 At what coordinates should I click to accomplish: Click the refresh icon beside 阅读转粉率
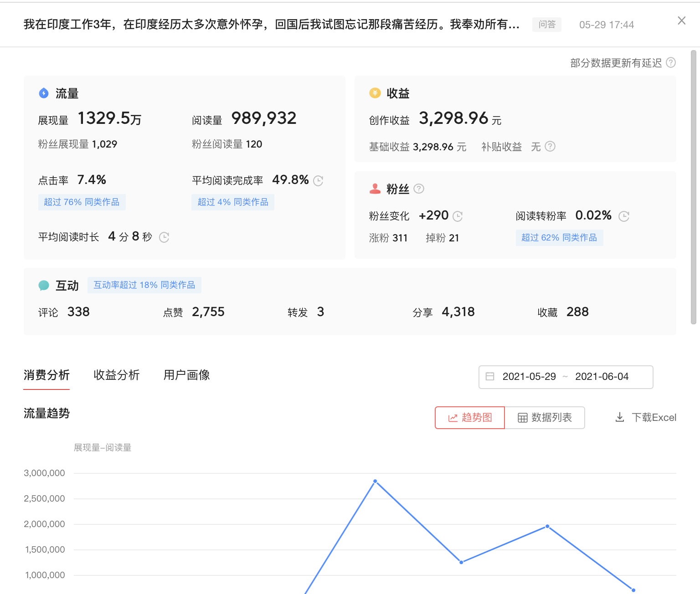[x=624, y=216]
